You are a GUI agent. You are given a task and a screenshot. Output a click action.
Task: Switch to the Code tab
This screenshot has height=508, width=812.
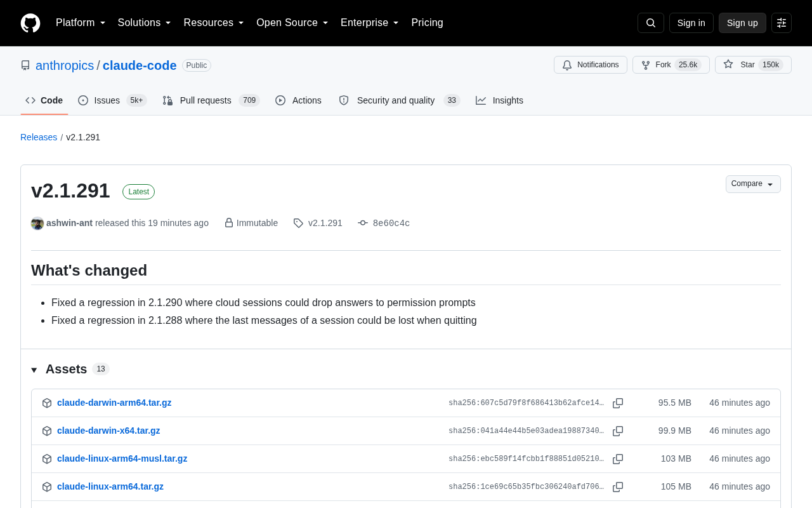(44, 100)
